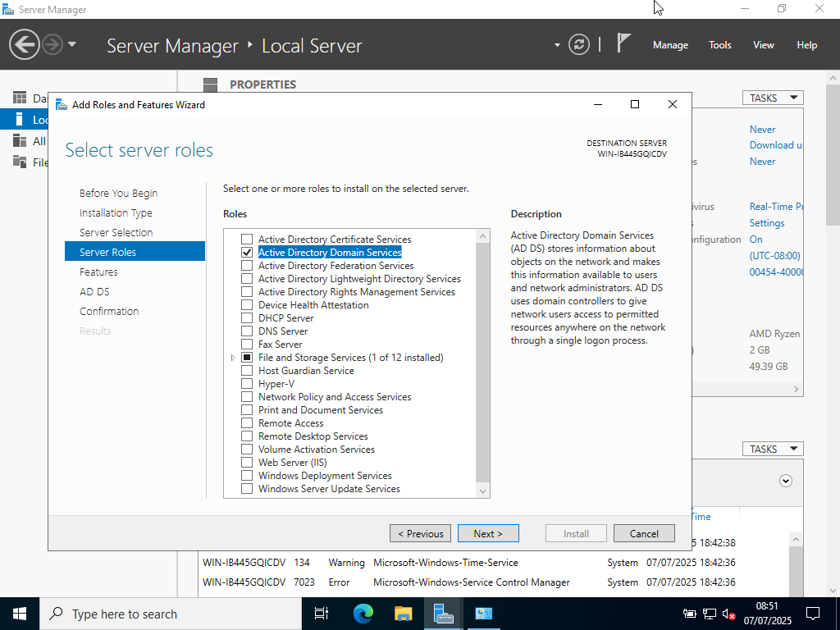Go to Installation Type step
Image resolution: width=840 pixels, height=630 pixels.
116,212
